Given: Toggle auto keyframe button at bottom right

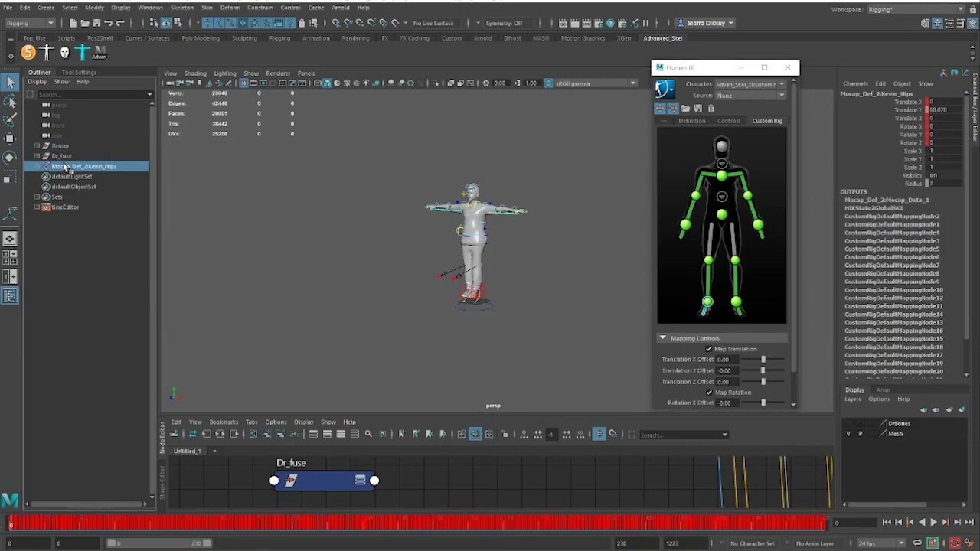Looking at the screenshot, I should [955, 543].
